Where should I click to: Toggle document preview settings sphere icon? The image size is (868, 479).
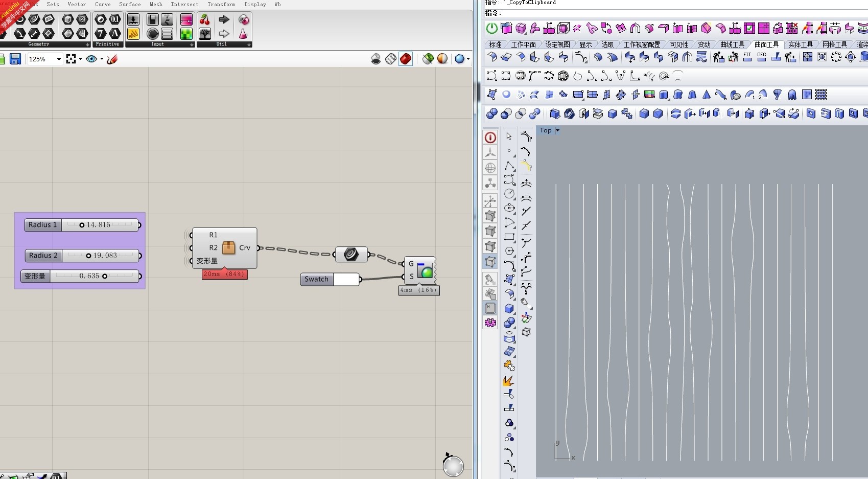[442, 59]
